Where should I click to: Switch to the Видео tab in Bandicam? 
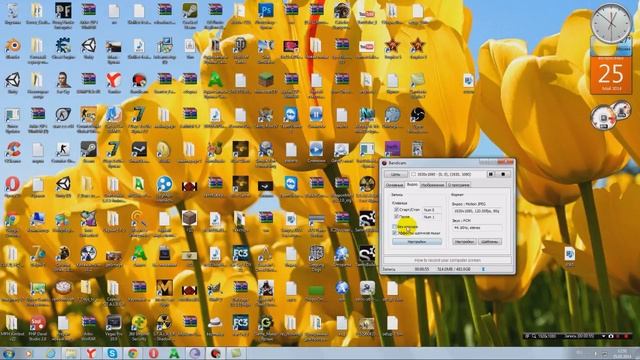pos(412,185)
